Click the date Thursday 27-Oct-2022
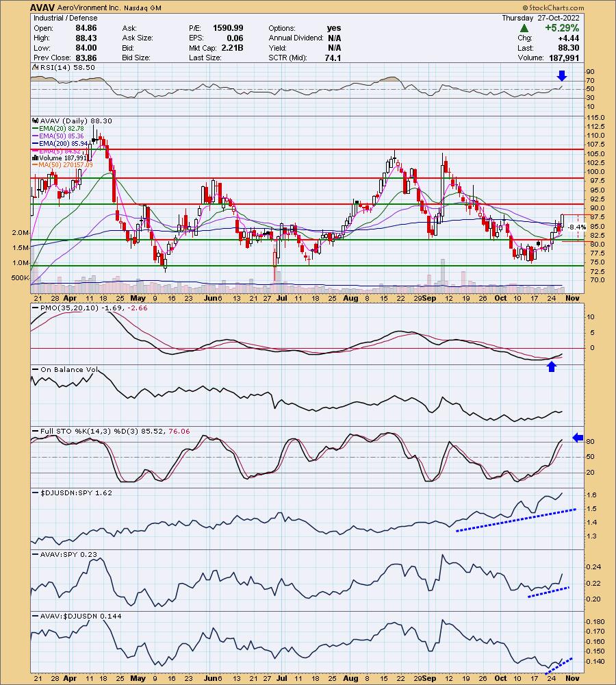Viewport: 616px width, 685px height. click(x=541, y=18)
